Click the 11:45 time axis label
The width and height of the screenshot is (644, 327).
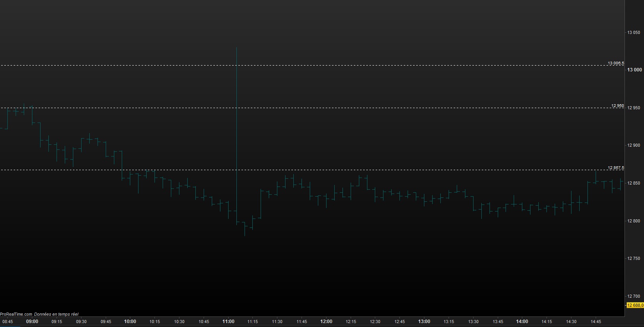click(x=302, y=322)
